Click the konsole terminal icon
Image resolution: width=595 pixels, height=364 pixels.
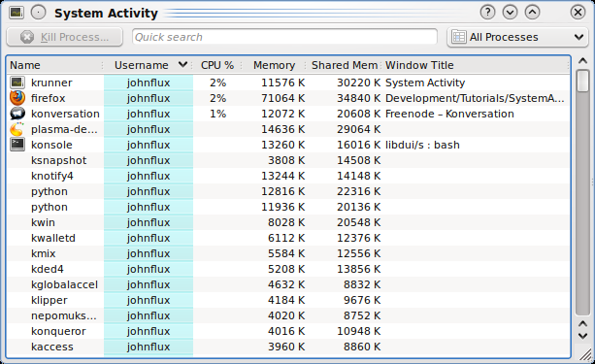pos(17,145)
